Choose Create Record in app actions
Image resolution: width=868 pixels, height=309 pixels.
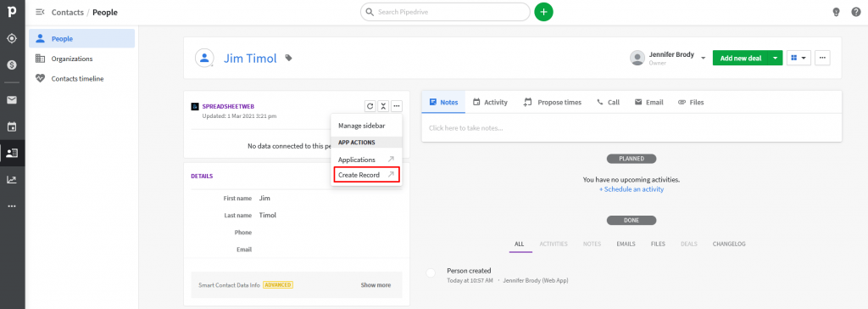click(x=366, y=175)
